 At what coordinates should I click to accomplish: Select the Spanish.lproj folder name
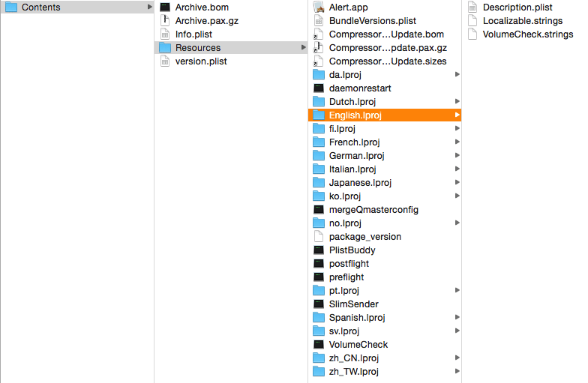pyautogui.click(x=357, y=318)
